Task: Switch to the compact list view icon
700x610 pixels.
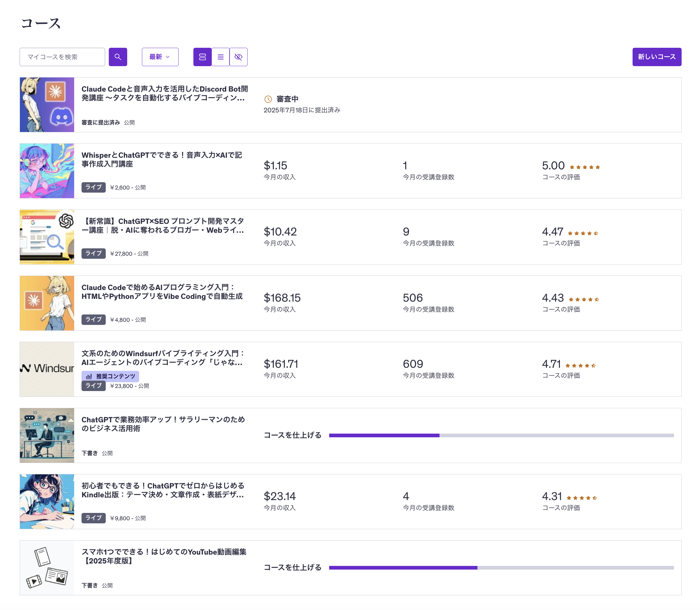Action: [x=220, y=57]
